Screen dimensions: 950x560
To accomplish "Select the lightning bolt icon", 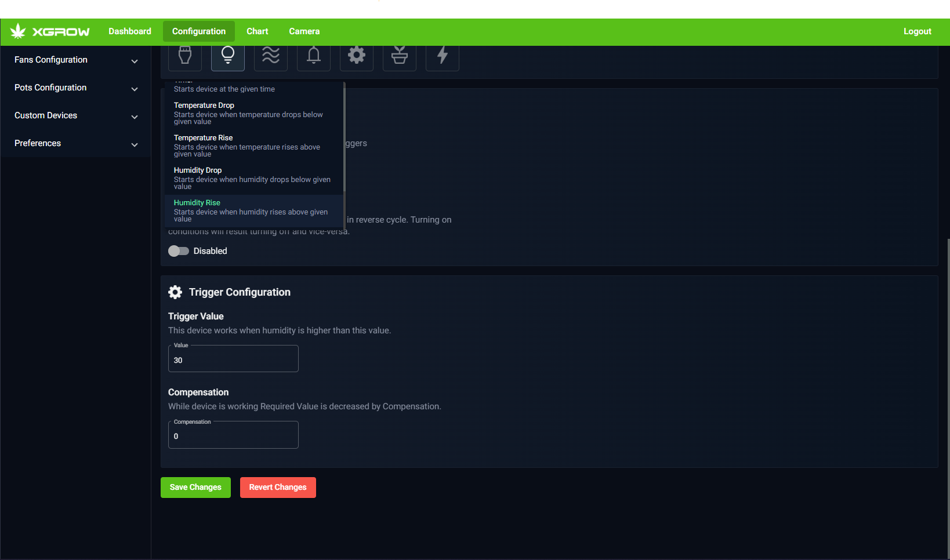I will [x=443, y=56].
